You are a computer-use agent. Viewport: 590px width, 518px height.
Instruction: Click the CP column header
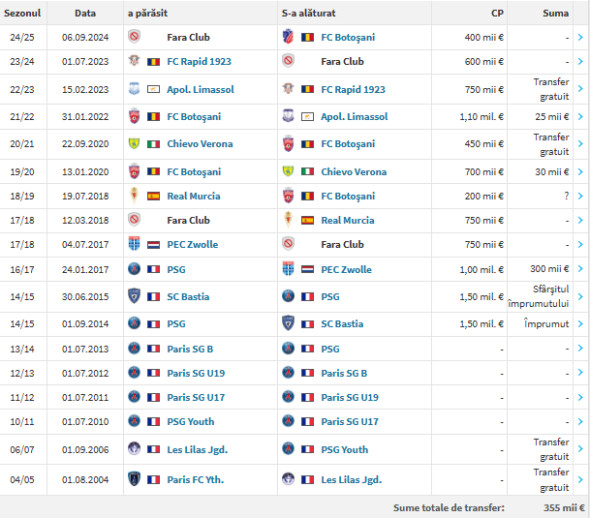tap(497, 13)
